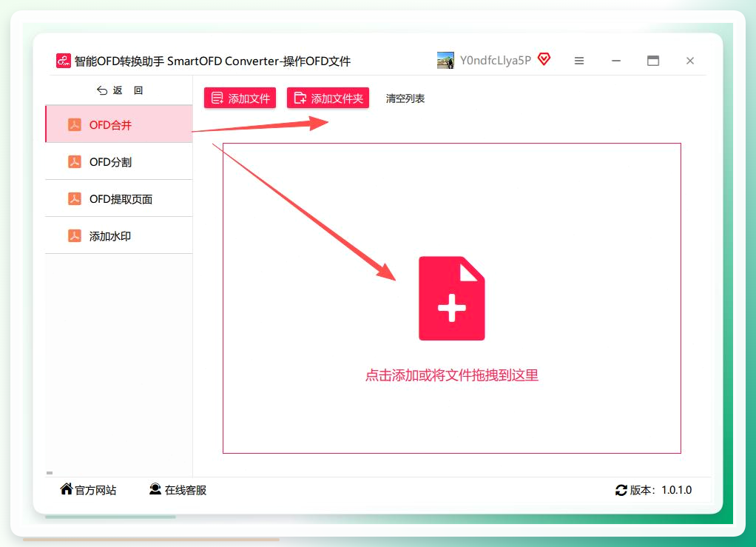Maximize the SmartOFD Converter window
The width and height of the screenshot is (756, 547).
point(653,61)
